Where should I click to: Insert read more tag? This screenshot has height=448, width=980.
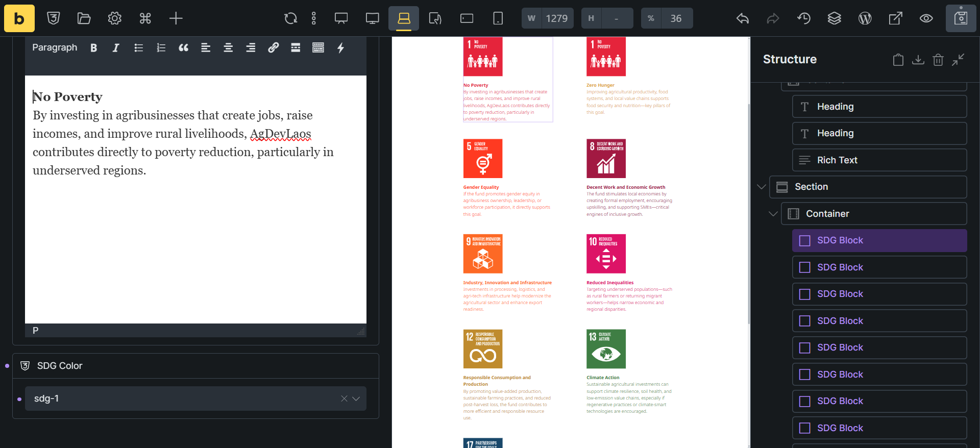[296, 48]
